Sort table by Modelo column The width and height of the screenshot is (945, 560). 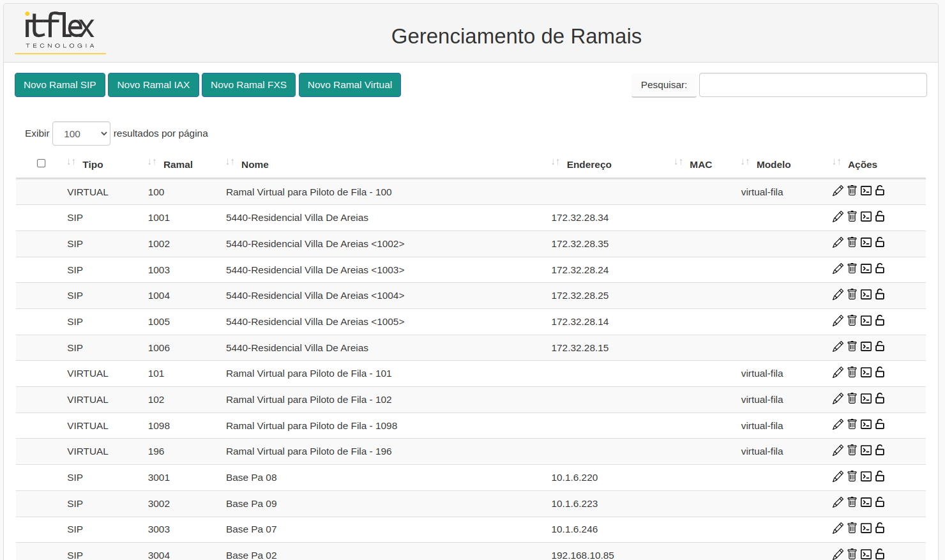coord(773,165)
